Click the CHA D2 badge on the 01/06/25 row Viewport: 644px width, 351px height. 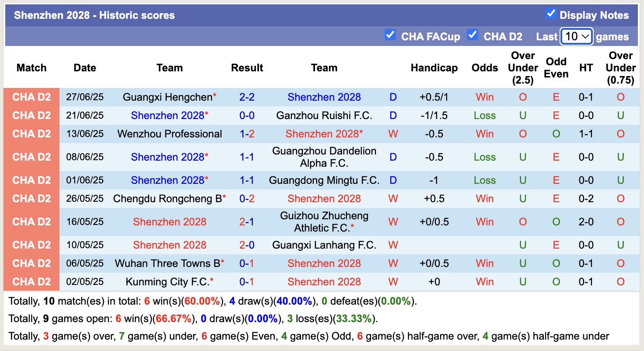pyautogui.click(x=31, y=180)
